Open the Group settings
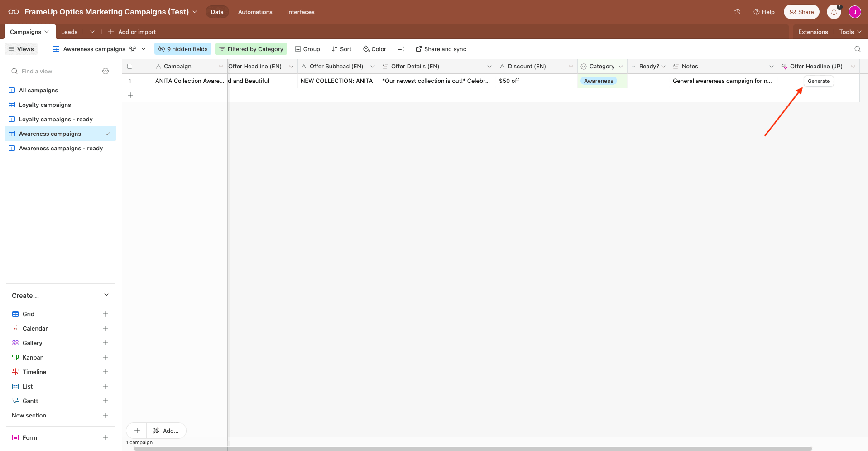This screenshot has height=451, width=868. (x=307, y=49)
